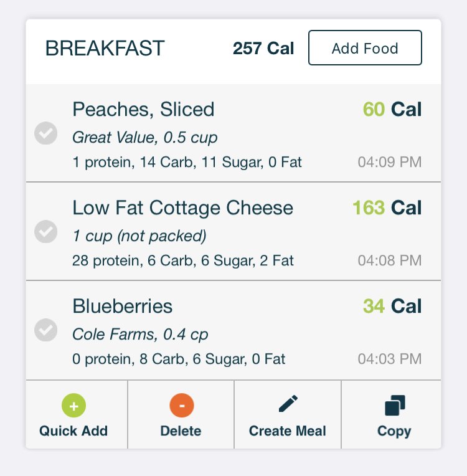Click the 257 Cal breakfast total

(x=263, y=48)
